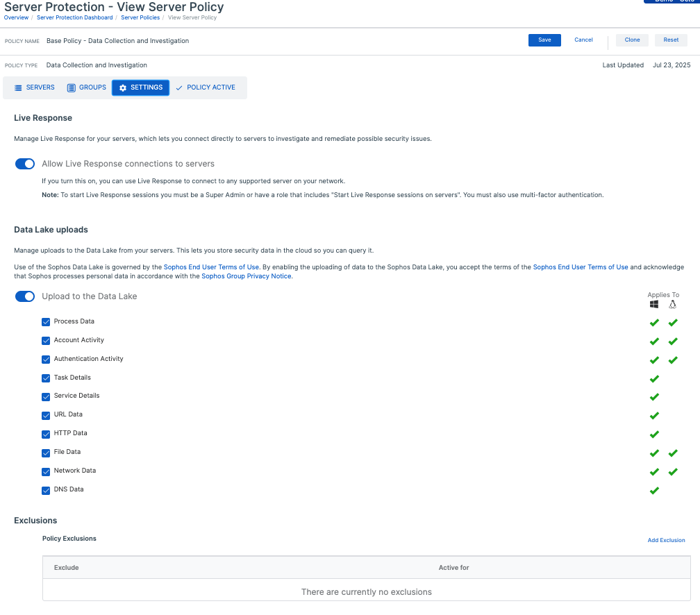Click the Servers list icon in the tab bar
This screenshot has width=700, height=615.
click(x=18, y=88)
